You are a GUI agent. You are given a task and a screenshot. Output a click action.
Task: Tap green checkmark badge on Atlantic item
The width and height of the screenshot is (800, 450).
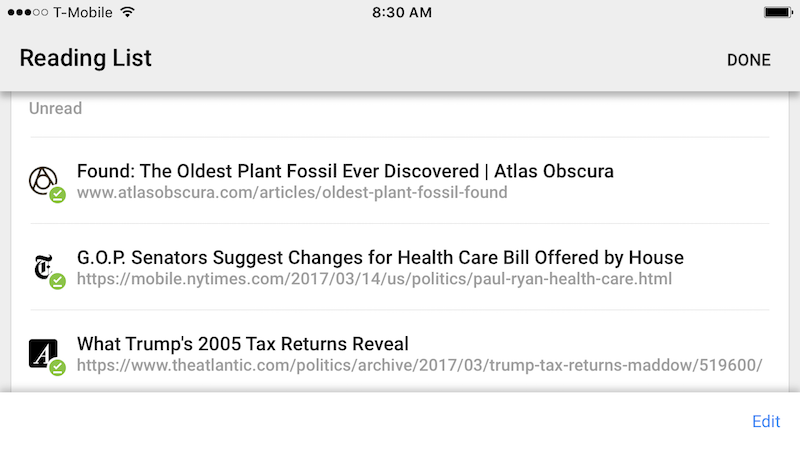58,367
